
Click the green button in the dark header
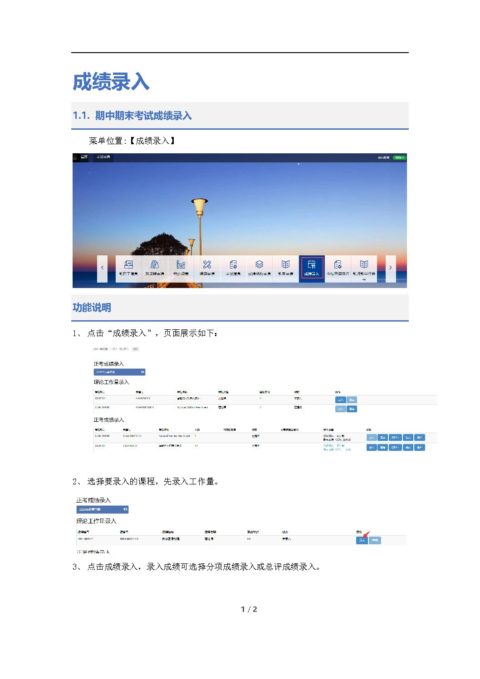click(x=399, y=158)
